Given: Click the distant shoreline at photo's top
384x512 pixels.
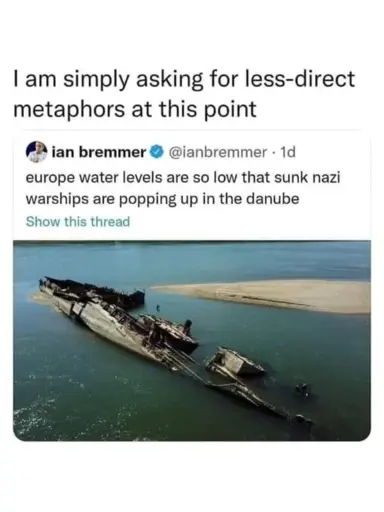Looking at the screenshot, I should [192, 243].
